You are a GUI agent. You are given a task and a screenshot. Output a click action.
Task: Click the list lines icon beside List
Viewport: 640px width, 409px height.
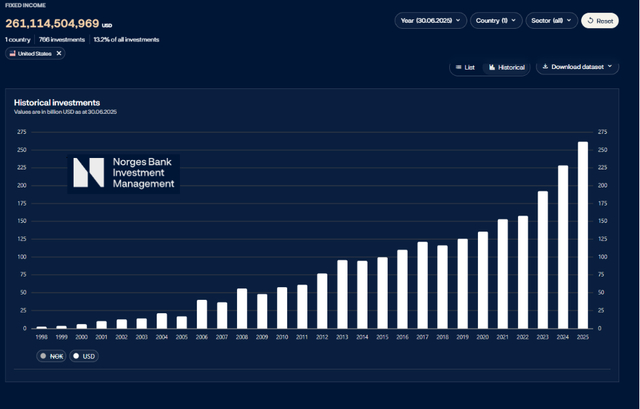click(458, 67)
